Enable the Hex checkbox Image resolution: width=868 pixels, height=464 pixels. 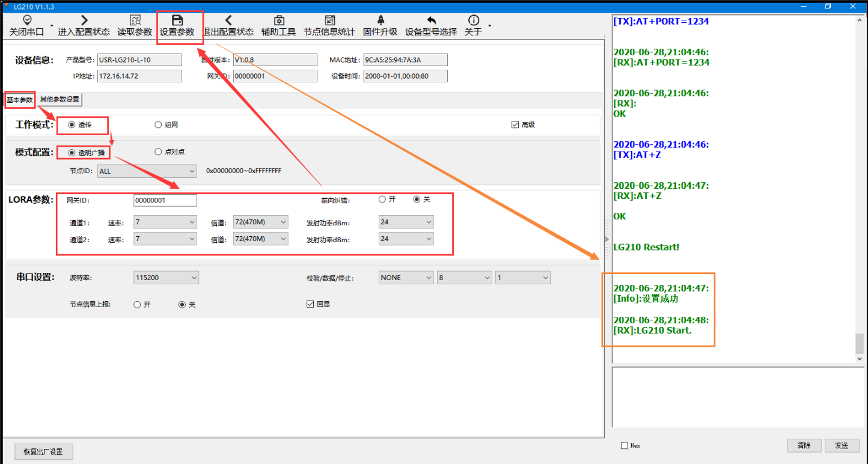(625, 445)
